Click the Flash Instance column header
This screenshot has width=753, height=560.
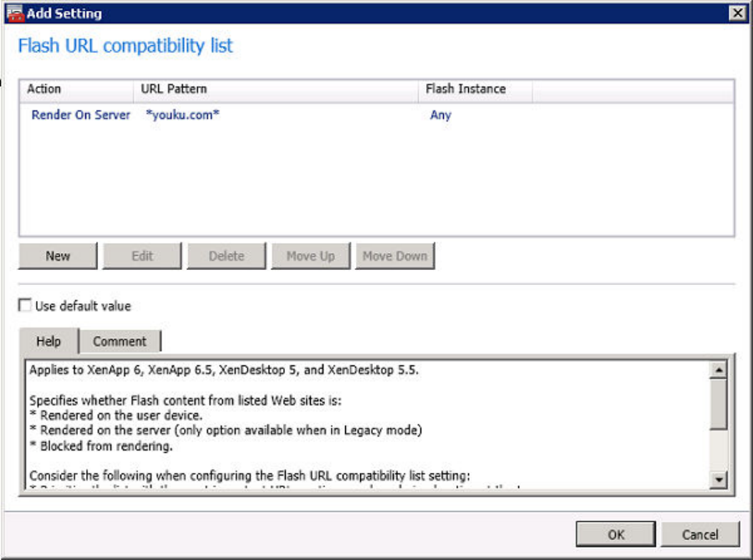[x=475, y=89]
